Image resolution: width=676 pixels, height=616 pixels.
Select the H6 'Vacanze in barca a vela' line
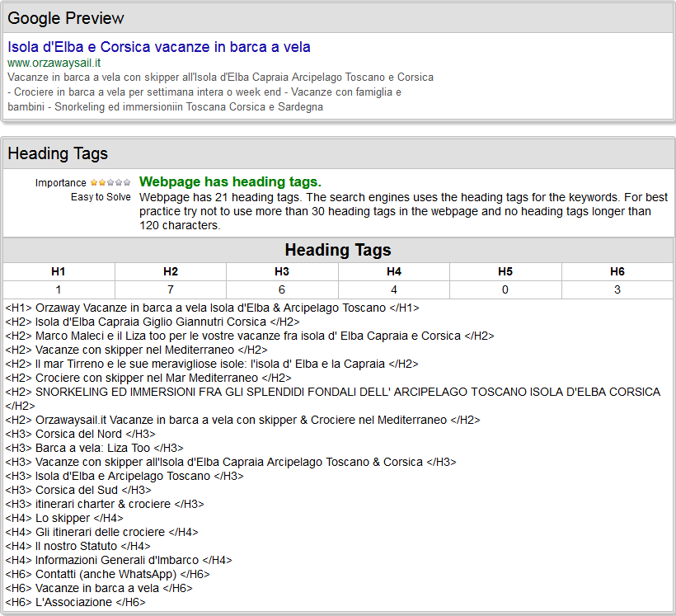[99, 588]
